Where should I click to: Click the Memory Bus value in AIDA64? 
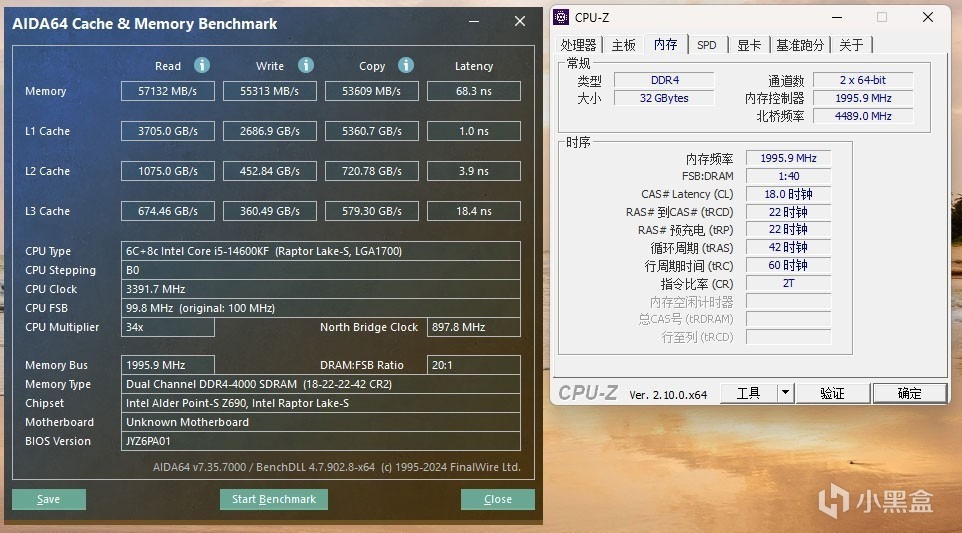[167, 365]
